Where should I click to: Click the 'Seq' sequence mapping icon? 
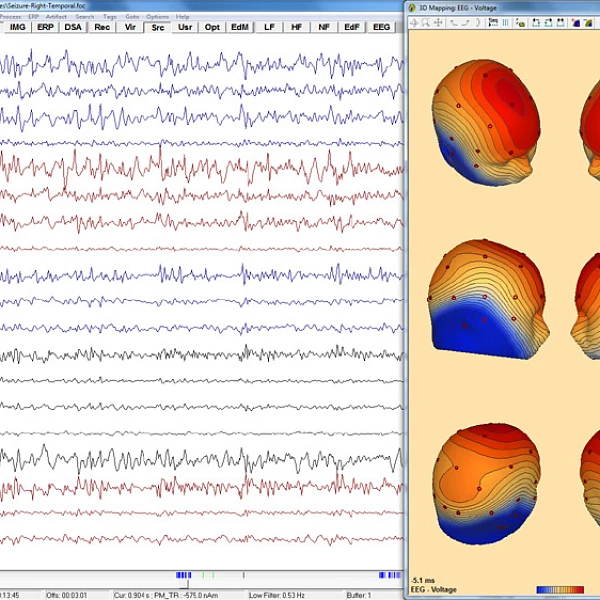click(x=494, y=23)
